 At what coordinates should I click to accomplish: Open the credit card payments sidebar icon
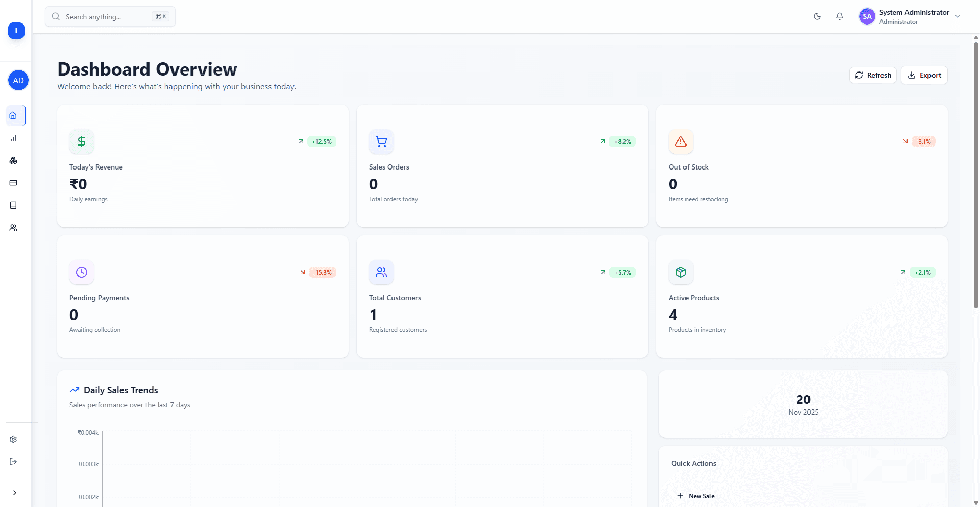pyautogui.click(x=13, y=183)
